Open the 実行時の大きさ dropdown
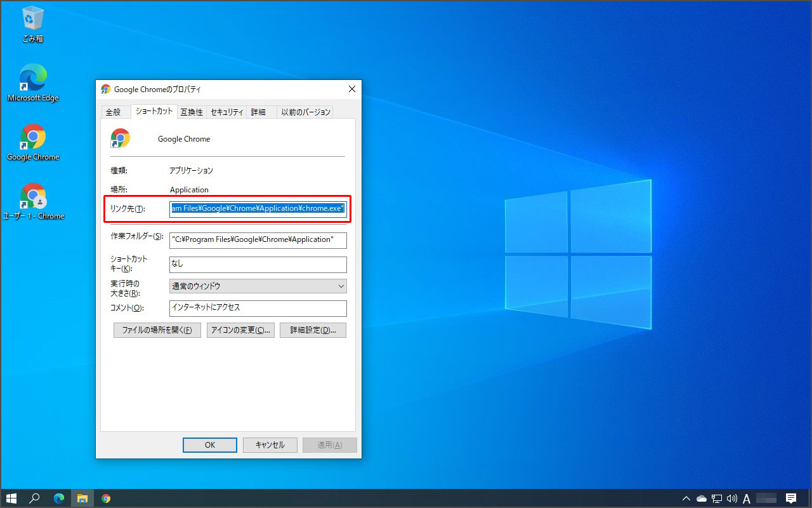812x508 pixels. [x=258, y=286]
